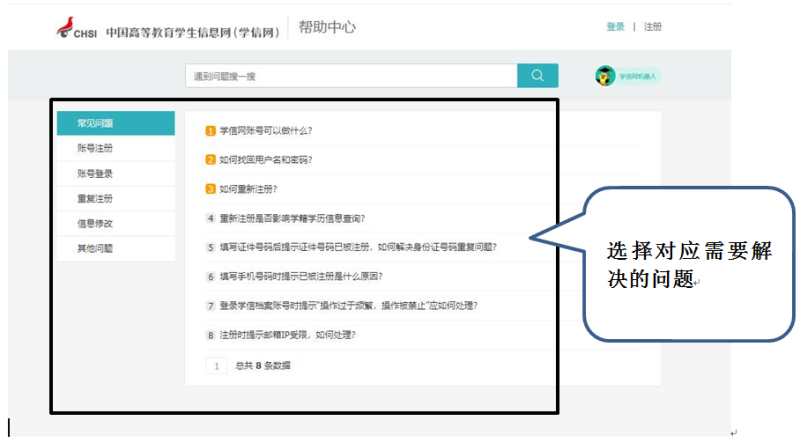Image resolution: width=800 pixels, height=443 pixels.
Task: Click the orange number 1 badge
Action: tap(210, 131)
